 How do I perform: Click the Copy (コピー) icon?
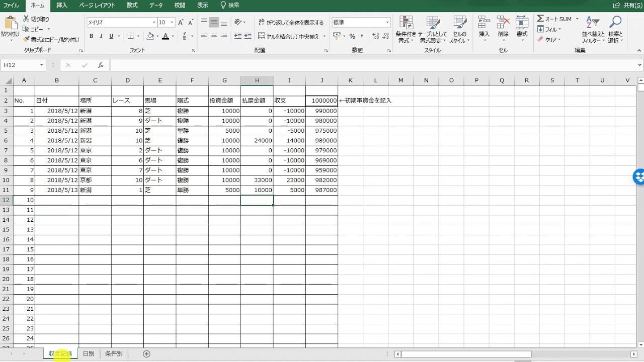(26, 29)
